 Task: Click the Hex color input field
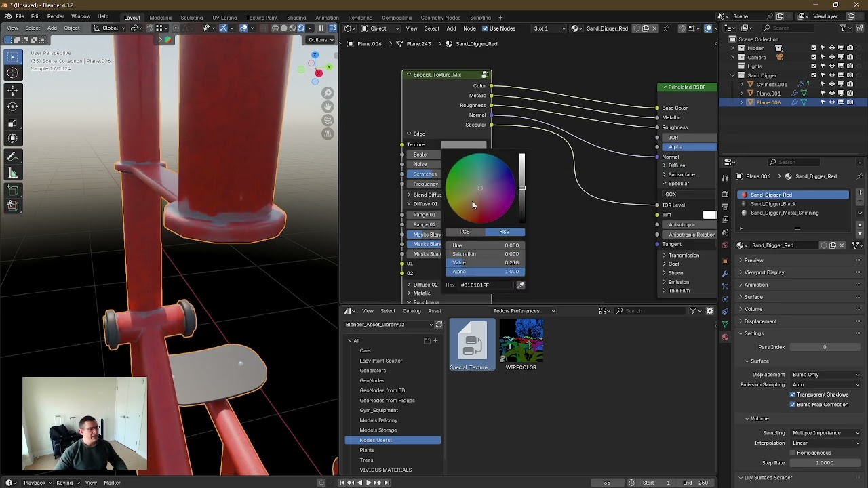[x=486, y=285]
